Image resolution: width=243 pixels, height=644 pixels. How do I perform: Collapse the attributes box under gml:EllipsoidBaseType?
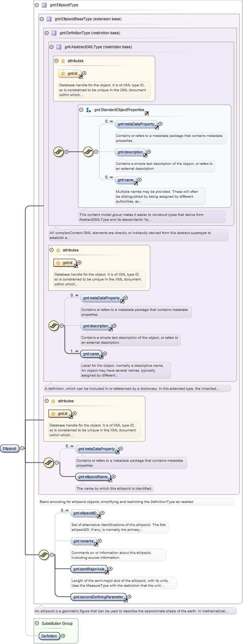(x=47, y=401)
